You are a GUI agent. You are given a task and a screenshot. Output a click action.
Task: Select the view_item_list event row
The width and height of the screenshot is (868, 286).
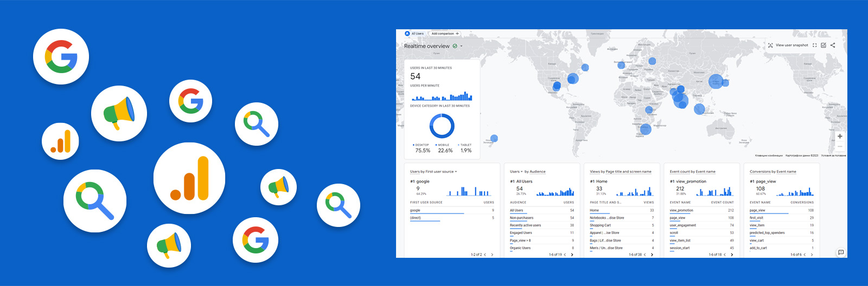[701, 241]
